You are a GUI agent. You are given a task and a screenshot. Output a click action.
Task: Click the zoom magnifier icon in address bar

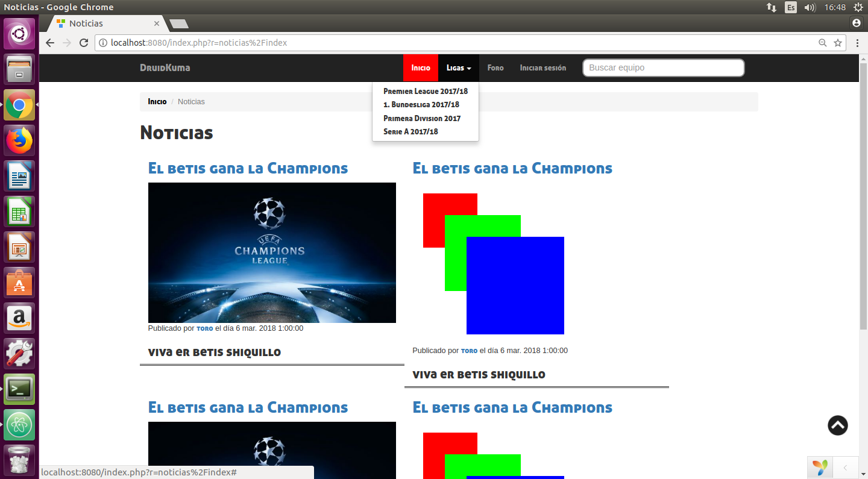pyautogui.click(x=822, y=43)
